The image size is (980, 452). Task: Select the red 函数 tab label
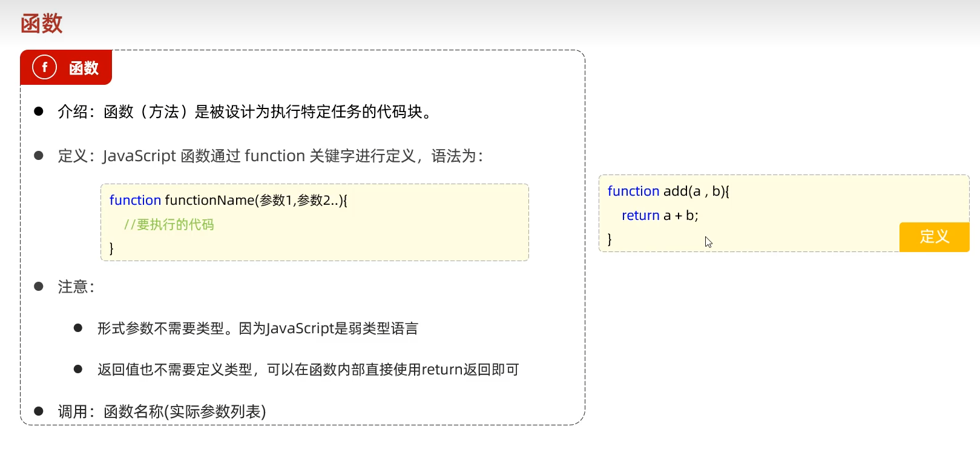[x=84, y=68]
